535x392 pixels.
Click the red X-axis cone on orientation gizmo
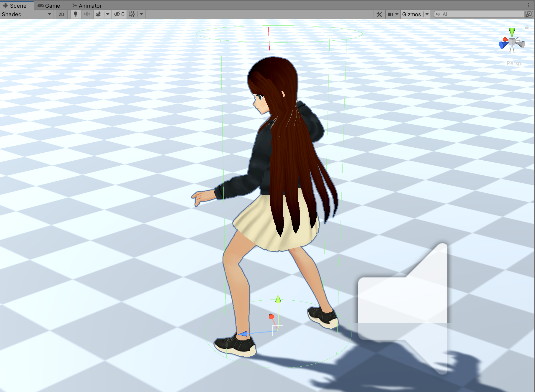pos(505,39)
